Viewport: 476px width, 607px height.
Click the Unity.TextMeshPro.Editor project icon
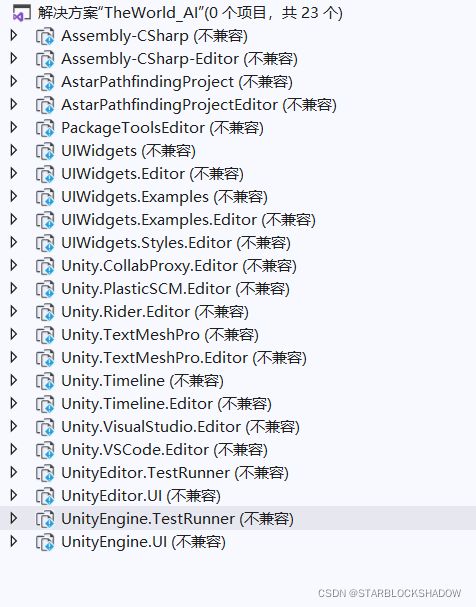coord(45,358)
